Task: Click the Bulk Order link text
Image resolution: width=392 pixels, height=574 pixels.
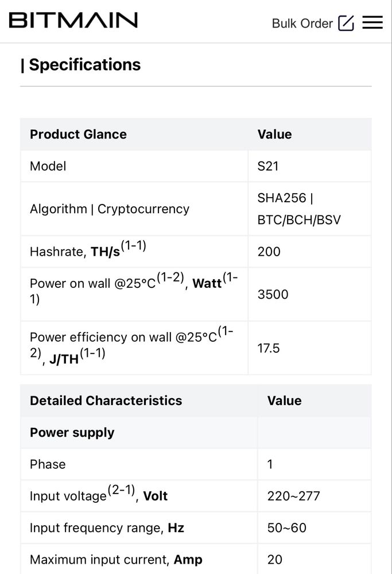Action: click(302, 24)
